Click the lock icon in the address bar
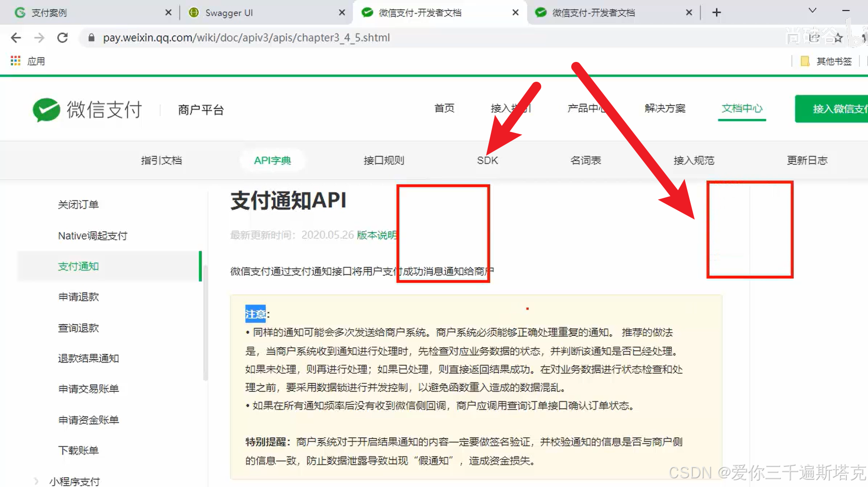868x487 pixels. pos(91,38)
